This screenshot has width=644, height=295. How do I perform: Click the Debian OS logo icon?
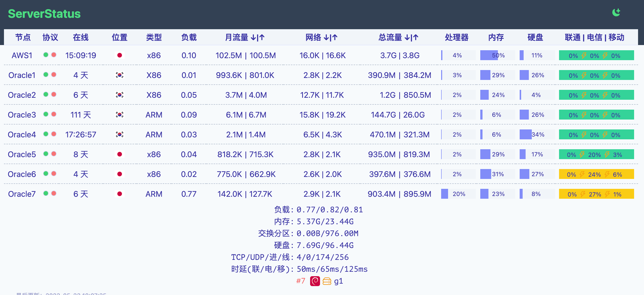315,281
